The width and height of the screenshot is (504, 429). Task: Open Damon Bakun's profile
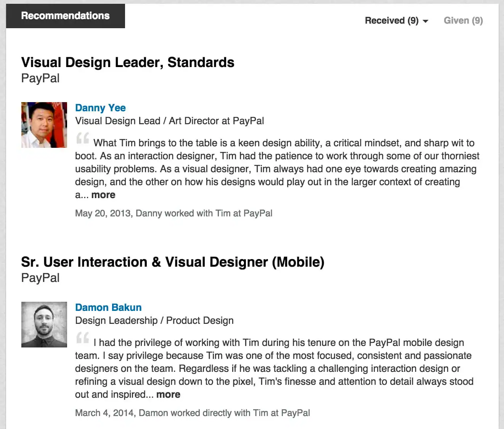(108, 307)
